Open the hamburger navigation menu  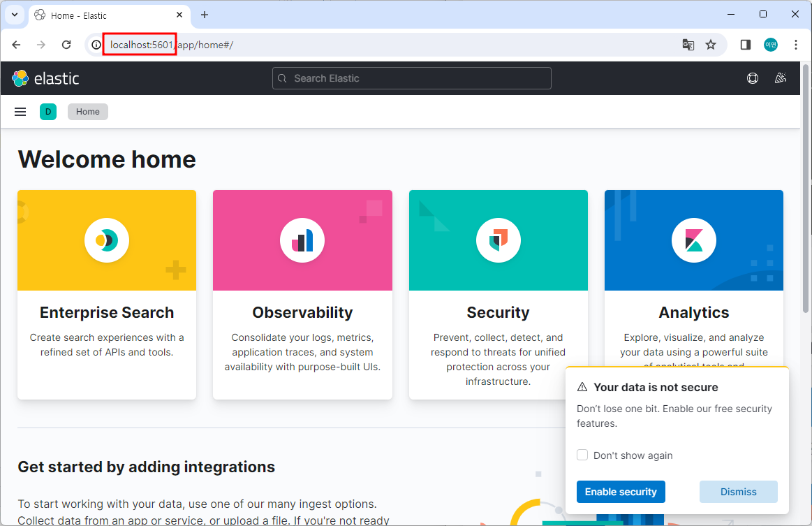click(20, 112)
